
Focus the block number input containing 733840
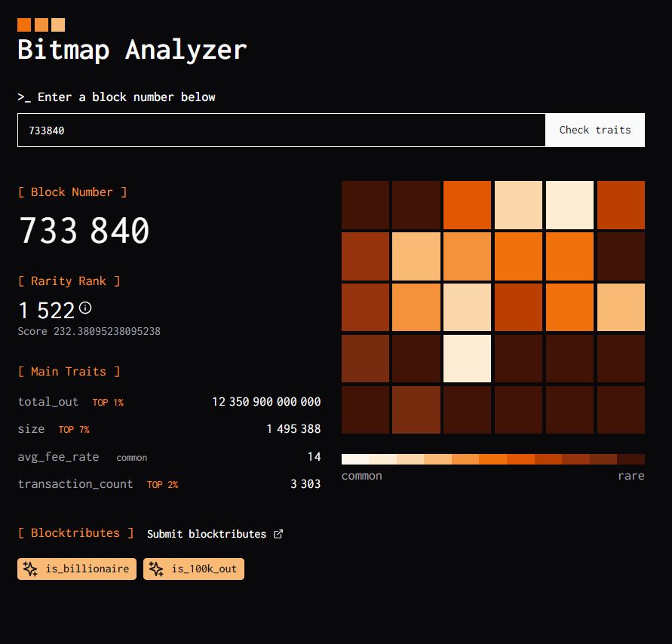click(x=281, y=130)
